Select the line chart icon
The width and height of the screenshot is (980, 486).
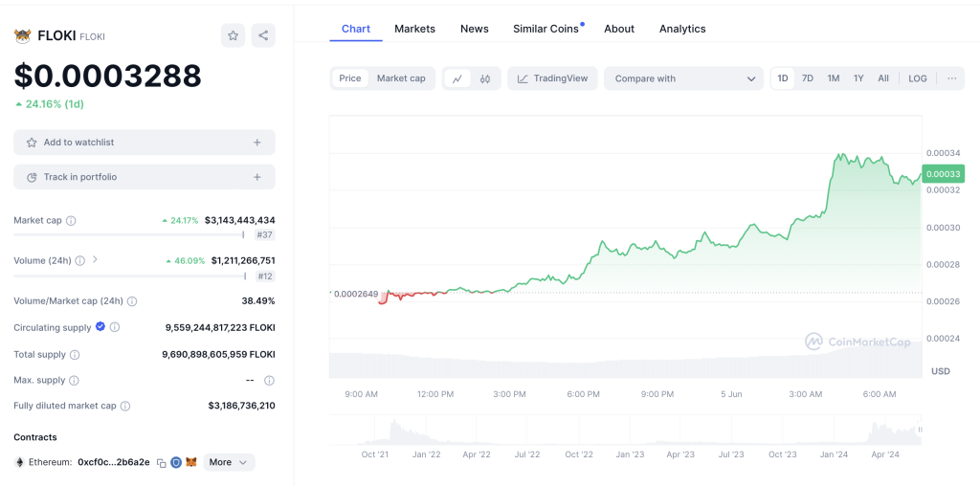pyautogui.click(x=457, y=78)
